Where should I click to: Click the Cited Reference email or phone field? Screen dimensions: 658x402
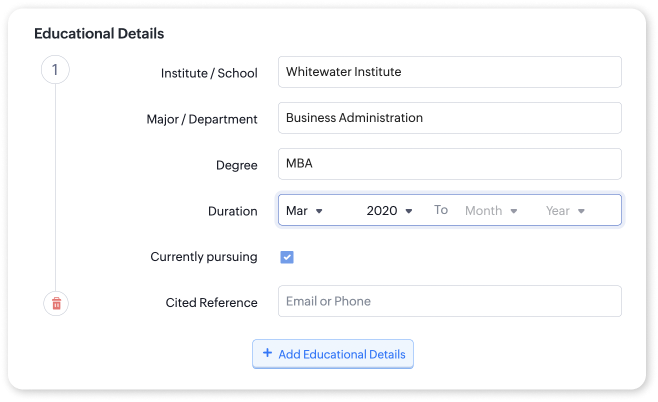click(449, 302)
